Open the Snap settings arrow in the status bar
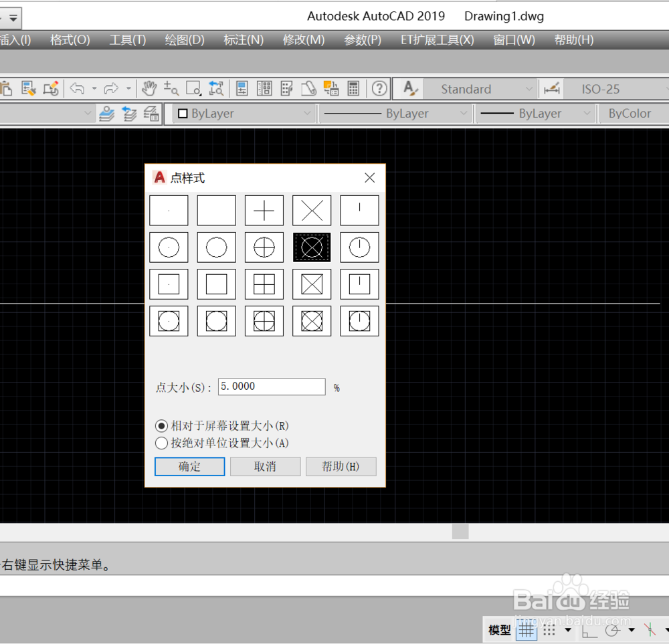 tap(568, 630)
